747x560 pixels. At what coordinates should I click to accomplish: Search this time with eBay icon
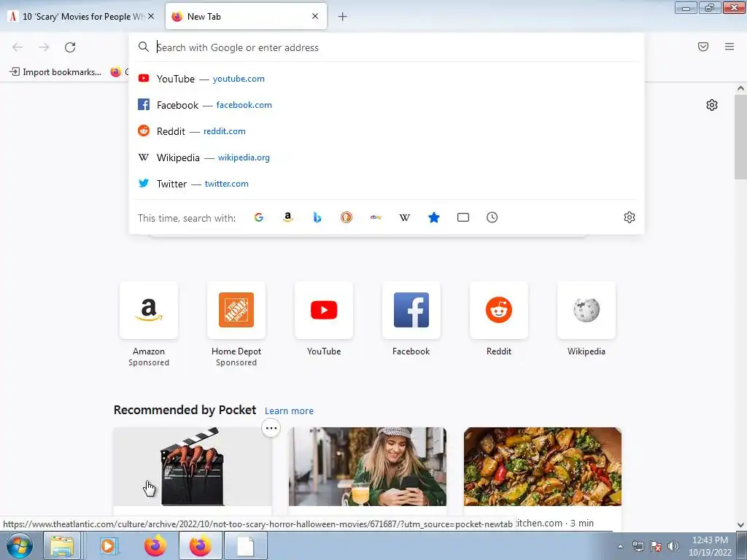(376, 217)
